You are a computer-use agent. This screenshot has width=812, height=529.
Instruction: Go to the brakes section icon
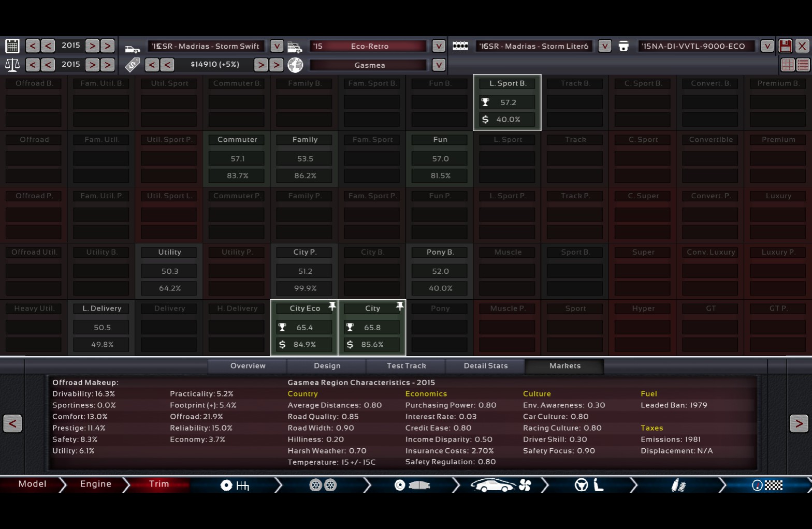[x=412, y=486]
